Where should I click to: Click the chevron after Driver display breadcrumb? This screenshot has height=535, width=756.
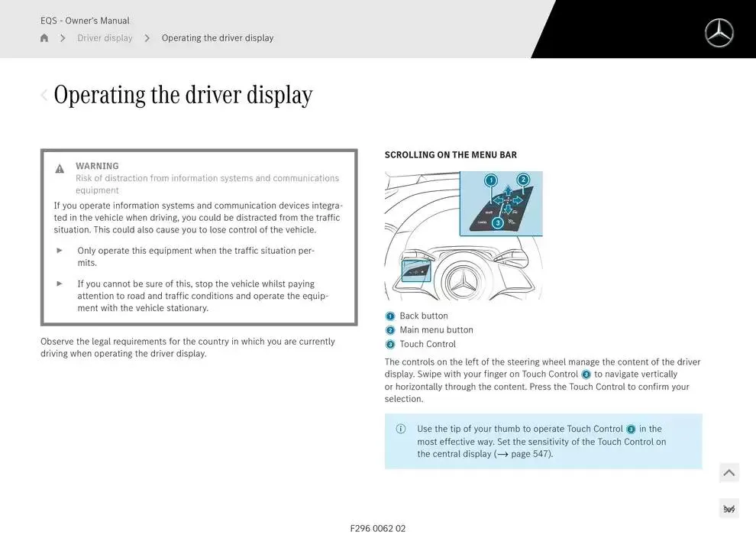tap(146, 37)
